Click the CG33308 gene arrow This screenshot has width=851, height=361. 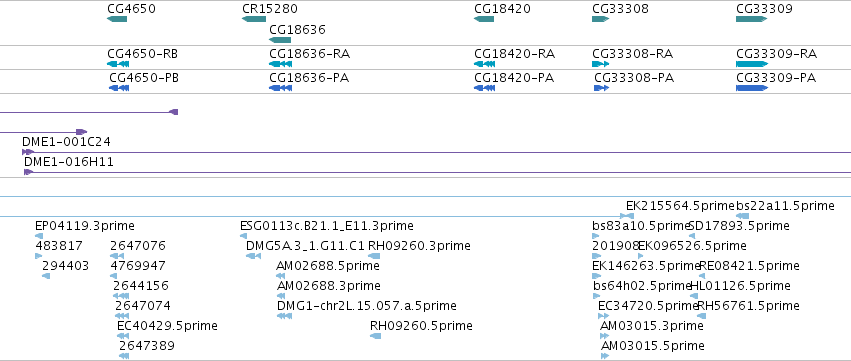tap(601, 19)
